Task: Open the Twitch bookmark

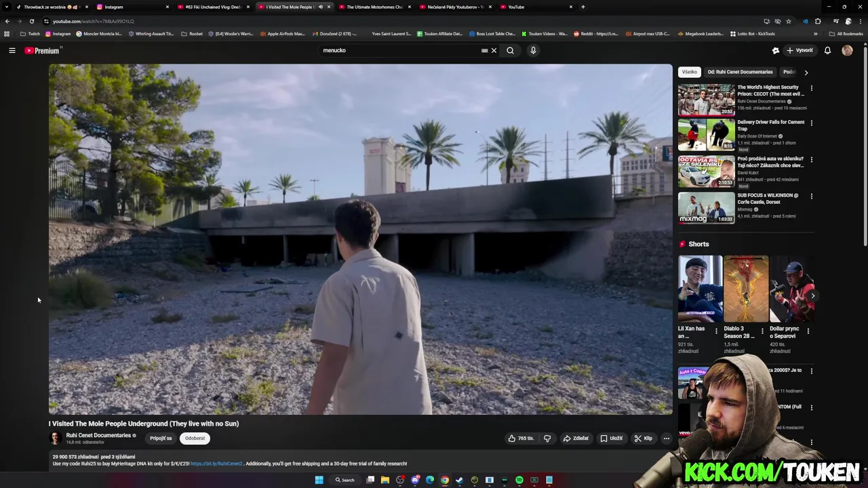Action: click(x=30, y=34)
